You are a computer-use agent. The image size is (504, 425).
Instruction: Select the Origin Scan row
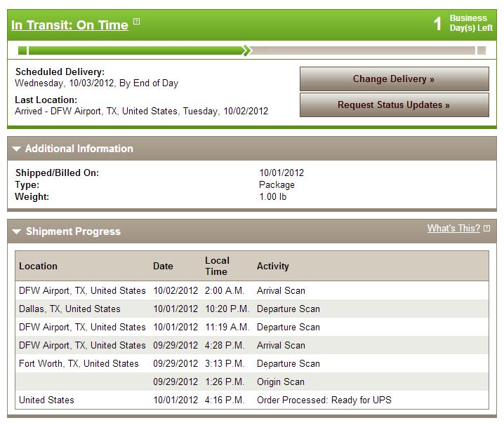click(252, 382)
